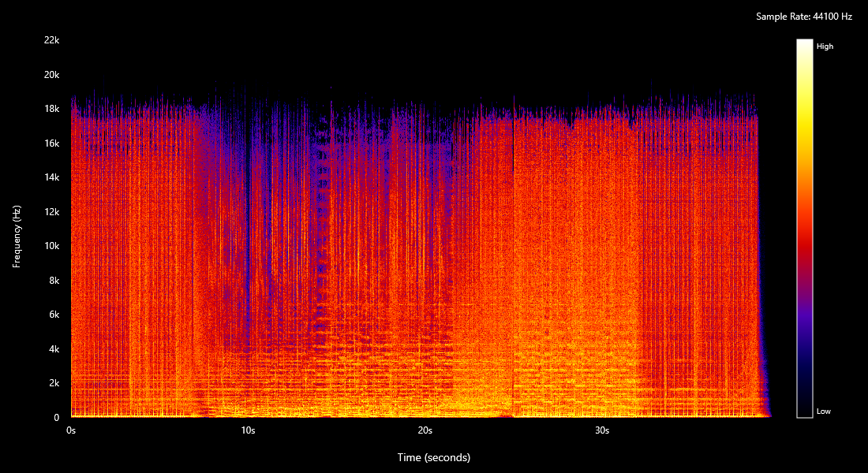Select the 8k frequency tick label
The width and height of the screenshot is (868, 473).
(x=54, y=281)
